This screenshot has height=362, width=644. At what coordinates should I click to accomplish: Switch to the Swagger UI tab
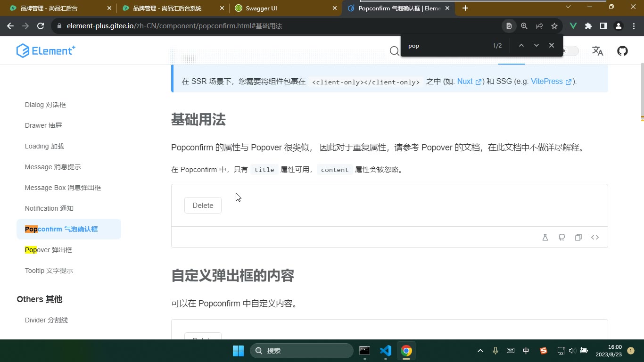click(x=285, y=8)
